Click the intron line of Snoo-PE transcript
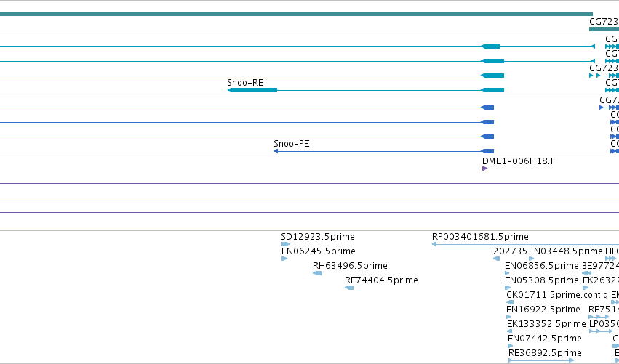The width and height of the screenshot is (619, 364). 379,151
